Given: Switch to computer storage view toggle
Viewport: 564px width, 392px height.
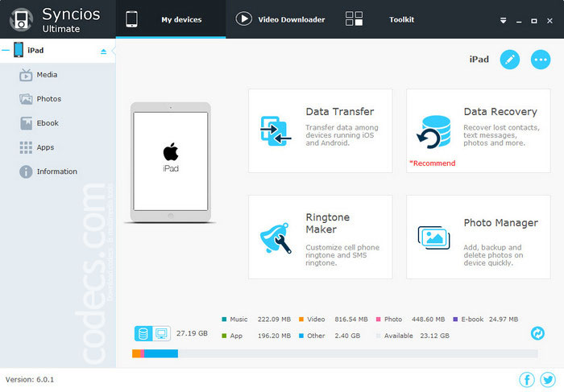Looking at the screenshot, I should [x=161, y=333].
